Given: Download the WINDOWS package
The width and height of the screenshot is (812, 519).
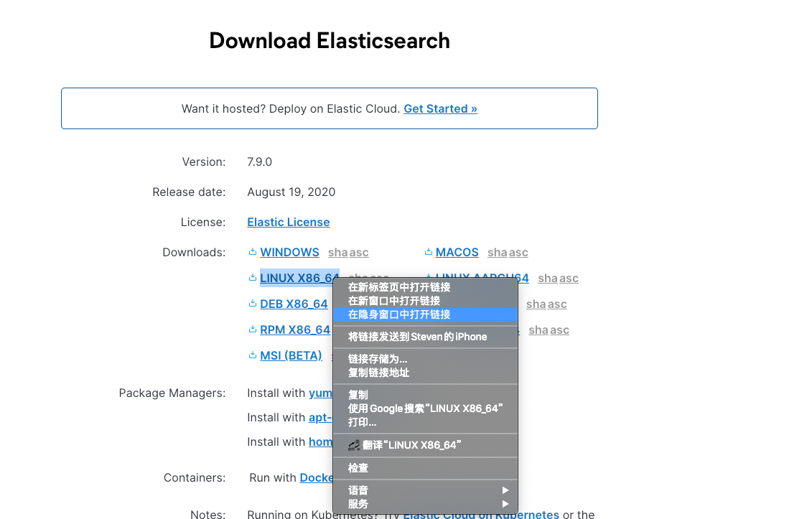Looking at the screenshot, I should point(289,252).
